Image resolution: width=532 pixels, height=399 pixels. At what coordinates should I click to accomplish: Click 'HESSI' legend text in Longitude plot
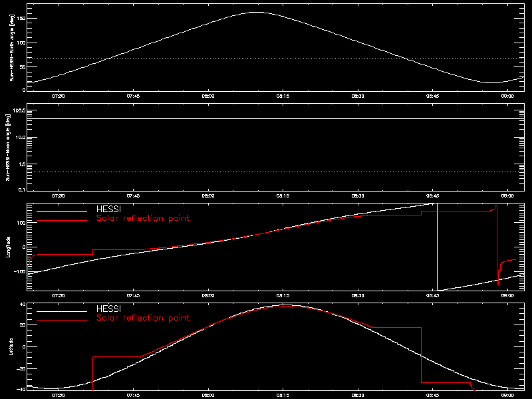click(108, 209)
